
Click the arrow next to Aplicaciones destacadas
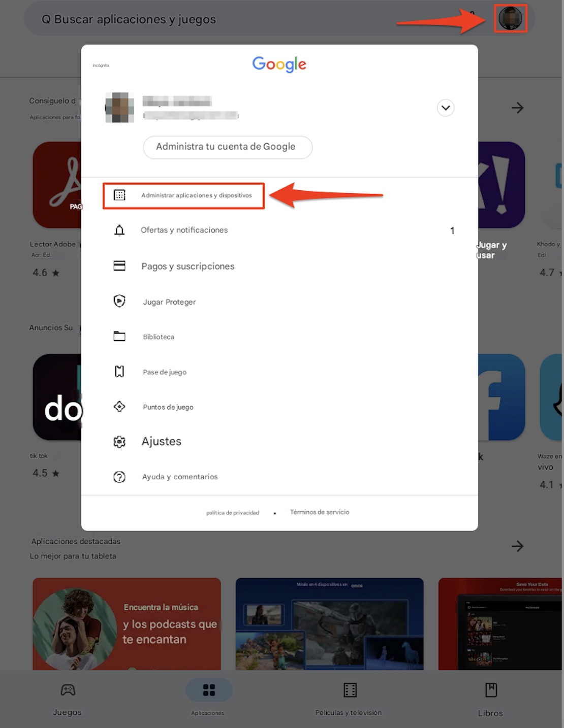[x=518, y=546]
